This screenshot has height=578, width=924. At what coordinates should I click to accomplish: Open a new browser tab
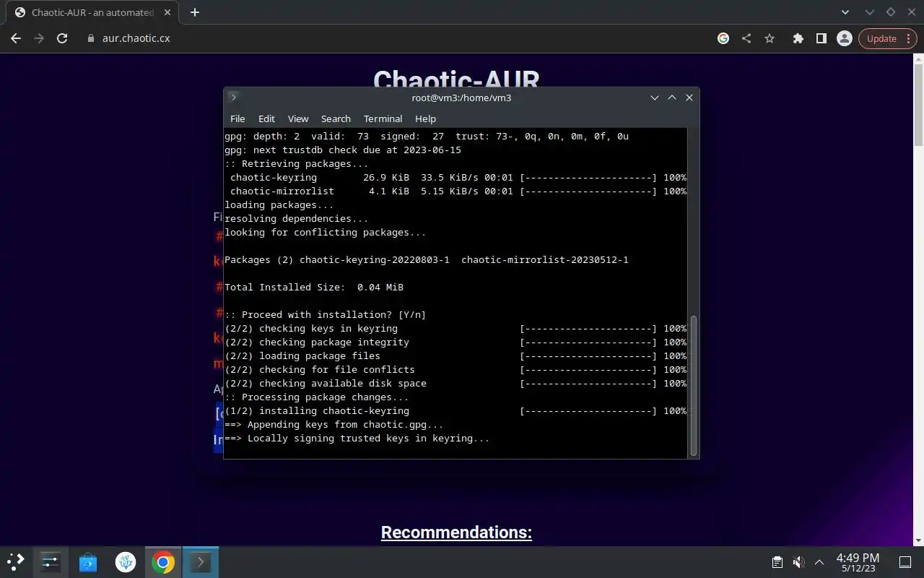click(194, 12)
